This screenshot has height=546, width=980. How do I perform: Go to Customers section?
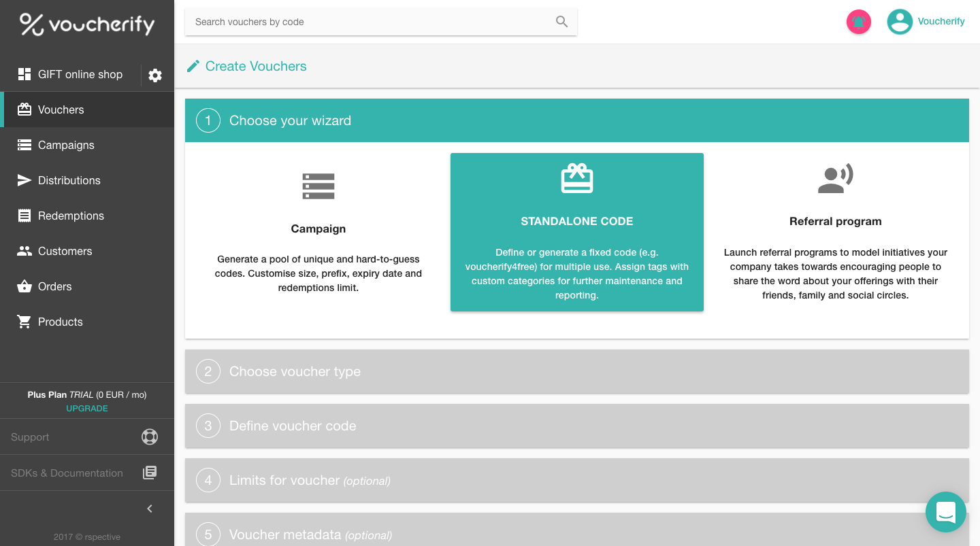coord(87,251)
